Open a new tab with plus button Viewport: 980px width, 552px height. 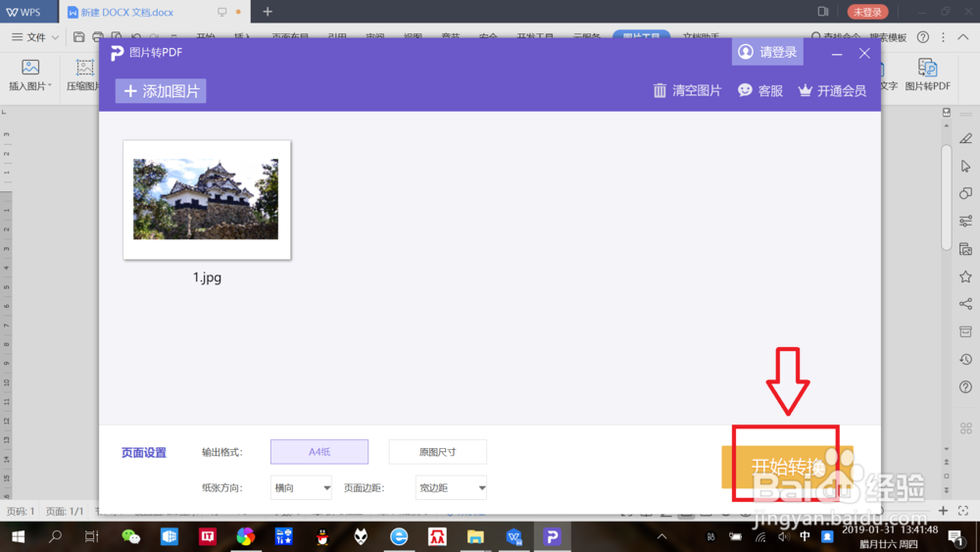pyautogui.click(x=268, y=12)
